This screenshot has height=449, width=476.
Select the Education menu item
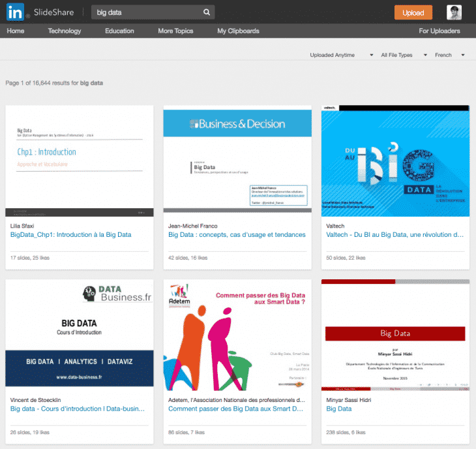pos(119,31)
